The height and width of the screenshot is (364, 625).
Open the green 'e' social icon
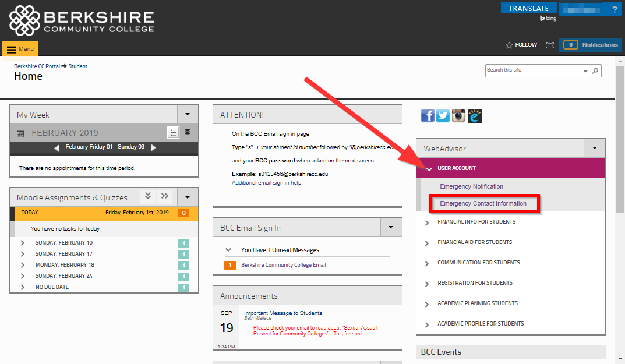click(x=474, y=116)
